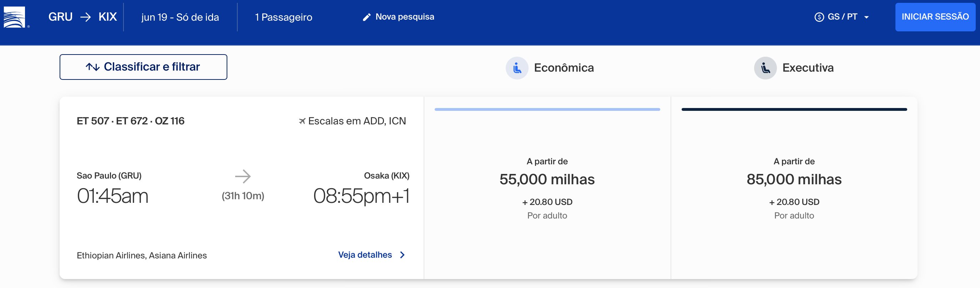
Task: Select the Econômica cabin column header
Action: (550, 68)
